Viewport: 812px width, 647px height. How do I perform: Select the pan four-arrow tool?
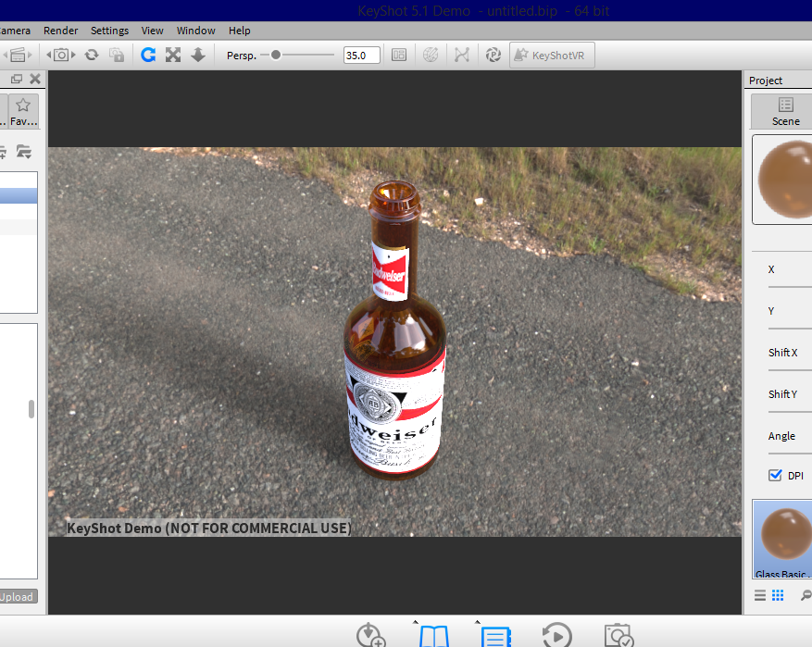(173, 55)
